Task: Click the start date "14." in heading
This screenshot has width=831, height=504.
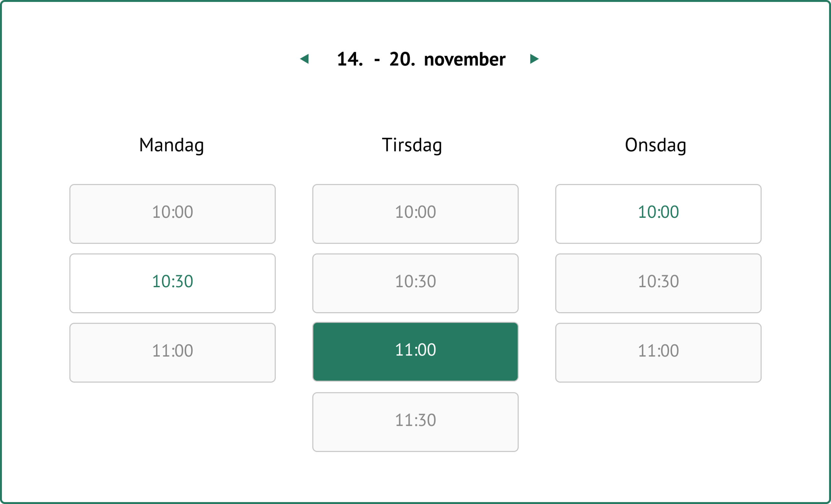Action: [350, 60]
